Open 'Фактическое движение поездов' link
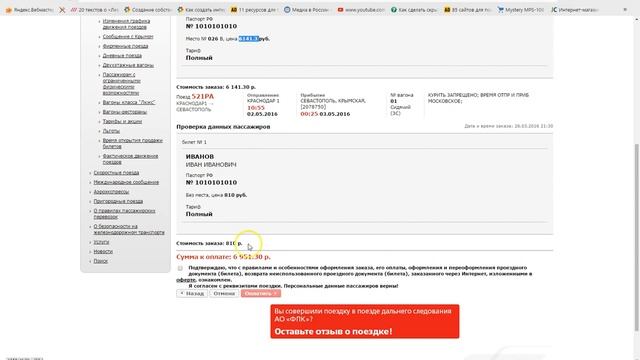Screen dimensions: 640x360 130,159
